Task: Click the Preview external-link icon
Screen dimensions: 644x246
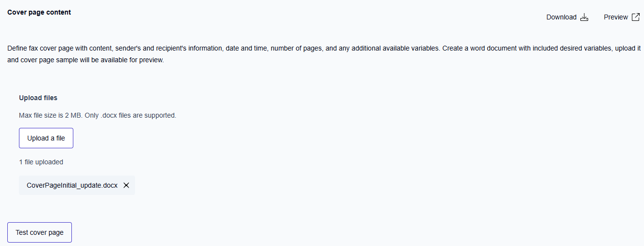Action: (636, 17)
